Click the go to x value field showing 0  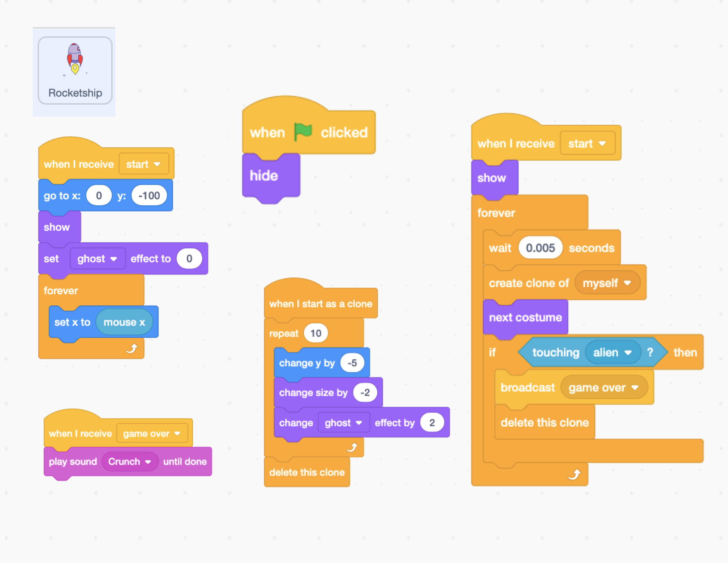tap(99, 196)
